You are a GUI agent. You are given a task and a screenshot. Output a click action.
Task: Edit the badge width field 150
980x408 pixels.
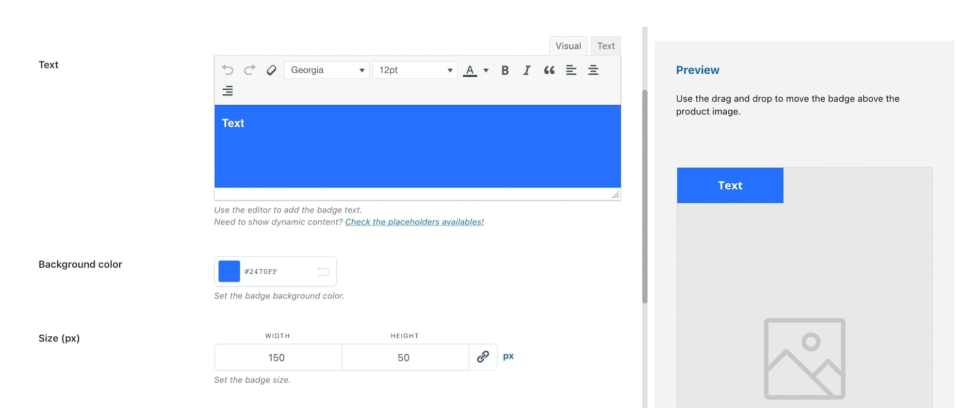278,357
